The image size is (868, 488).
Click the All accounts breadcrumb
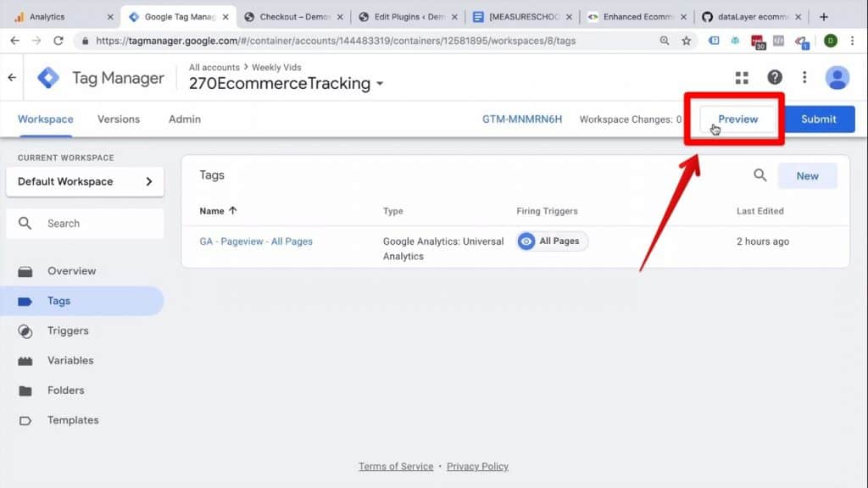click(x=214, y=67)
